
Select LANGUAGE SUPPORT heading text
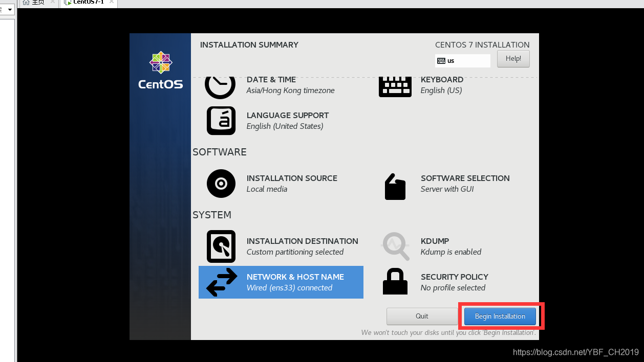[x=288, y=116]
